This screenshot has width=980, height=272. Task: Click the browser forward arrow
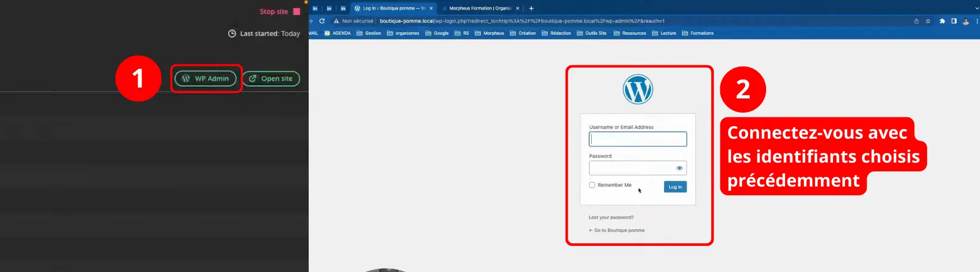pos(311,21)
